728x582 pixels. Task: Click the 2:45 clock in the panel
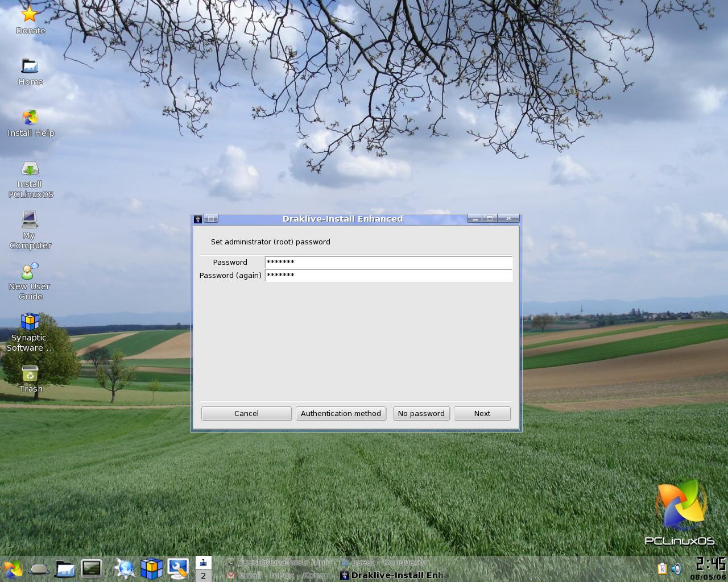(x=711, y=564)
